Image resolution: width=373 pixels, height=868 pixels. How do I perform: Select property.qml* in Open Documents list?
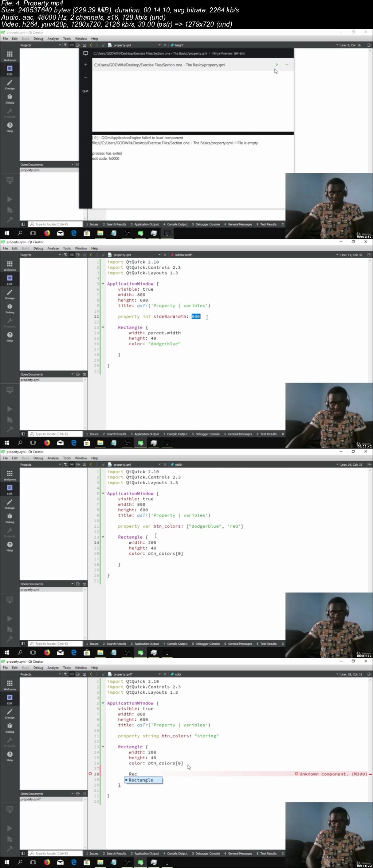pyautogui.click(x=51, y=799)
